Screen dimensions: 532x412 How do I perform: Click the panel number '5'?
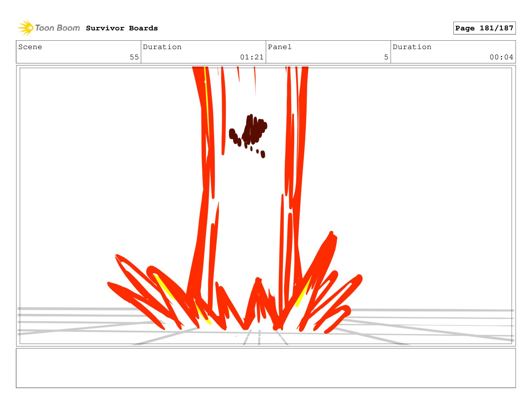pyautogui.click(x=386, y=57)
